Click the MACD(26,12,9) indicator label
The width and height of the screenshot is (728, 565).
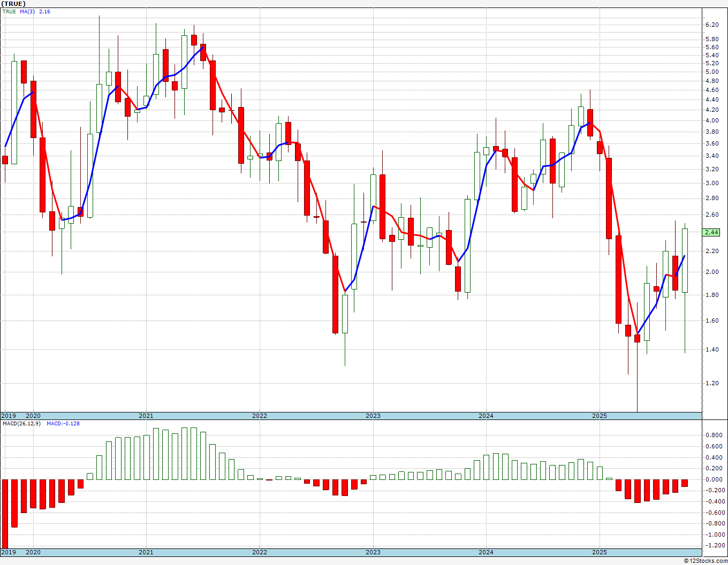pos(22,424)
